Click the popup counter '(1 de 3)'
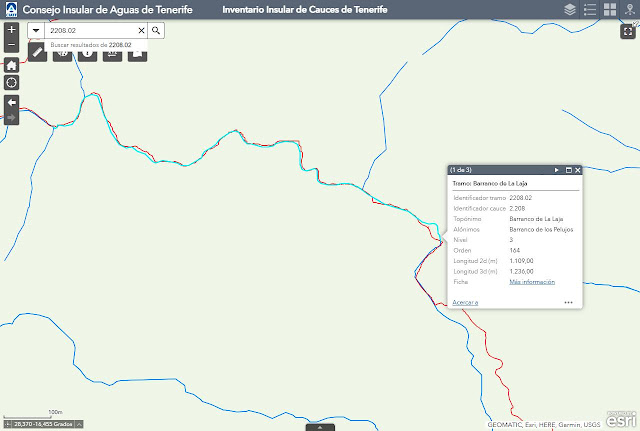Image resolution: width=640 pixels, height=431 pixels. pos(461,170)
